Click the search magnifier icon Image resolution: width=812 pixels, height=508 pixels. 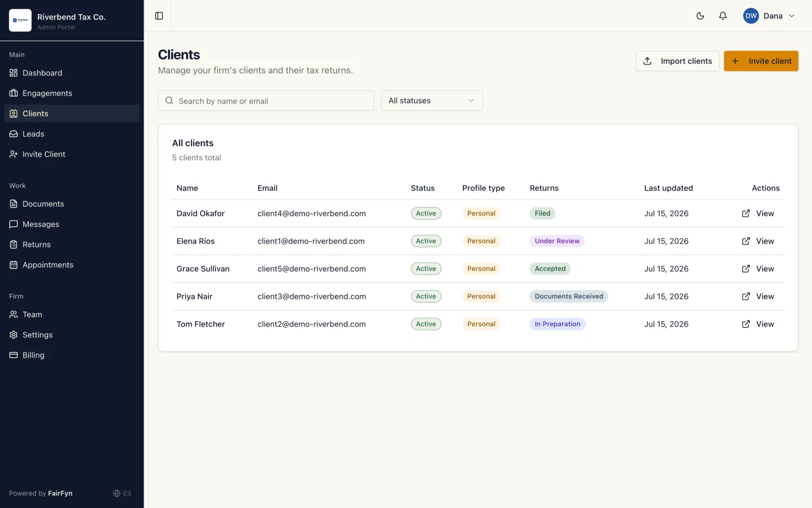coord(169,101)
